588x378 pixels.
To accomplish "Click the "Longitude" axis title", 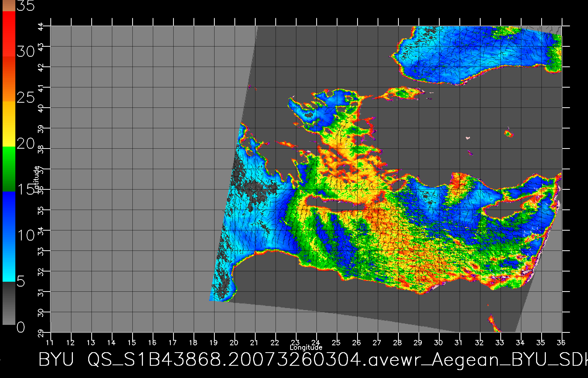I will click(x=306, y=347).
